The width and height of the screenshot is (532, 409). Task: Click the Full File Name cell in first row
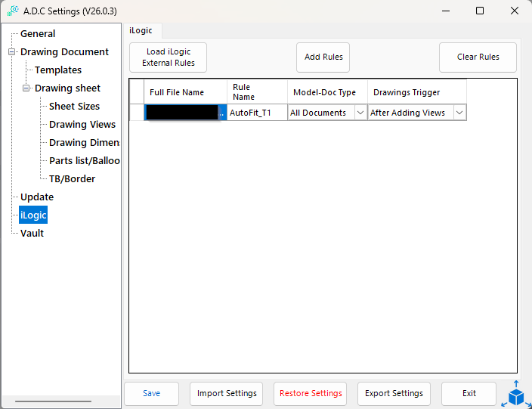pyautogui.click(x=186, y=113)
